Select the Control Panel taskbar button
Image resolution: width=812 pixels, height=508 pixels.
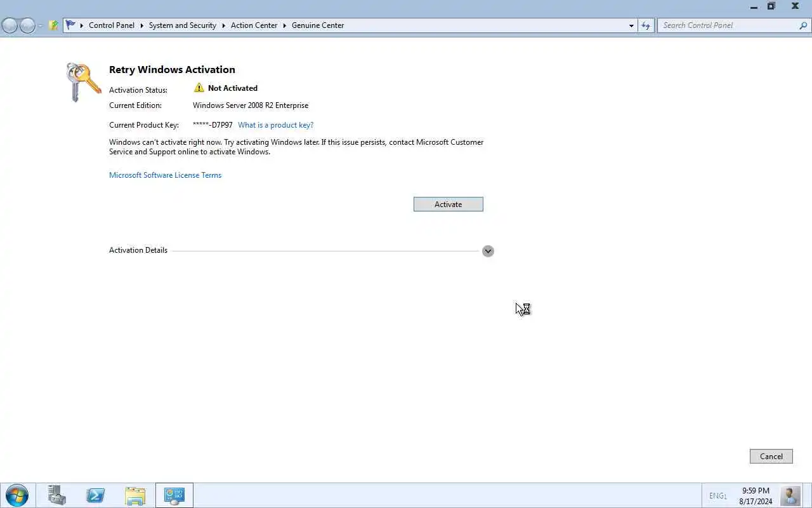pyautogui.click(x=174, y=495)
